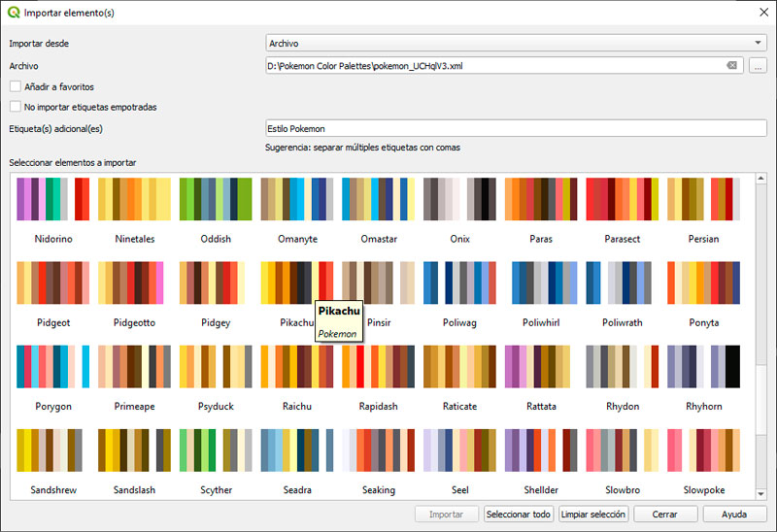Viewport: 777px width, 532px height.
Task: Clear the Archivo file path field
Action: click(731, 65)
